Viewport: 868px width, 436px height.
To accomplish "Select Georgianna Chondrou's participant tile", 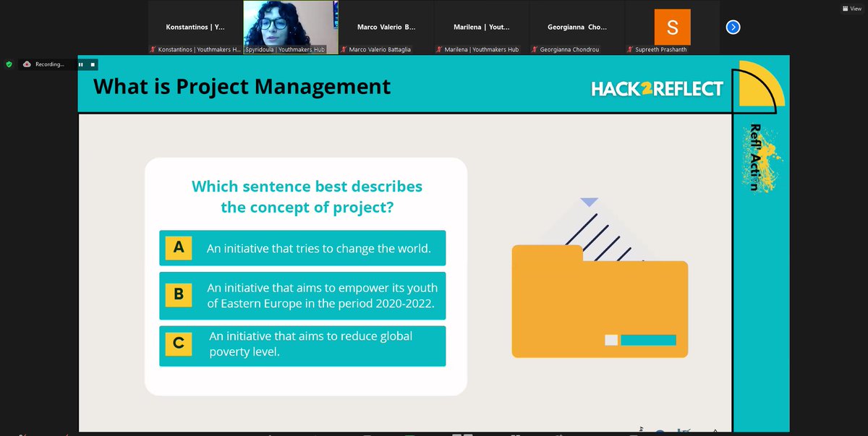I will [x=577, y=27].
